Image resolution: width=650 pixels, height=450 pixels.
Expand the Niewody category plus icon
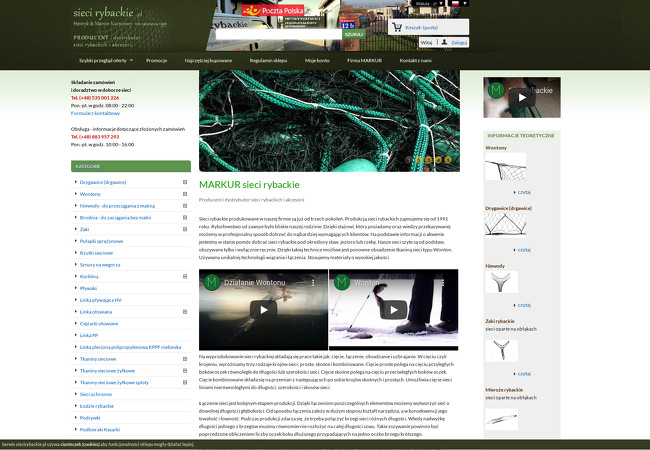[x=185, y=206]
